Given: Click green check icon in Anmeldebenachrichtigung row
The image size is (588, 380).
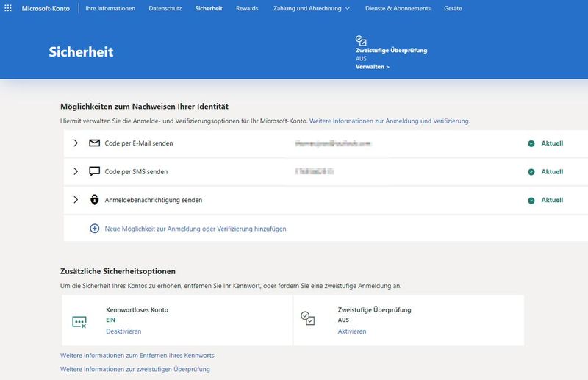Looking at the screenshot, I should (x=531, y=201).
